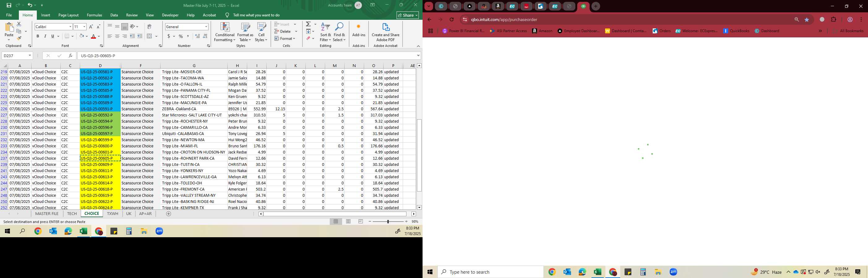Click the red Font Color button
The width and height of the screenshot is (868, 278).
point(94,36)
